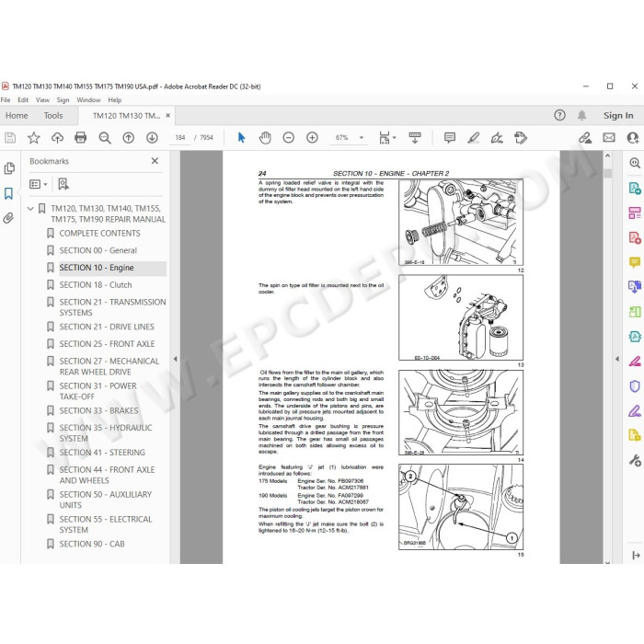Screen dimensions: 644x644
Task: Switch to the Home tab
Action: point(17,116)
